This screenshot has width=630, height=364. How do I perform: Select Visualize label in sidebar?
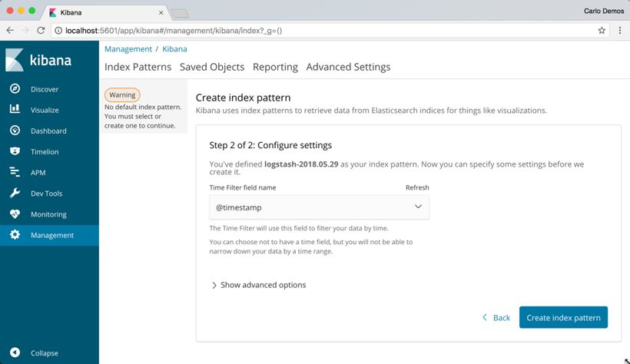pyautogui.click(x=45, y=110)
